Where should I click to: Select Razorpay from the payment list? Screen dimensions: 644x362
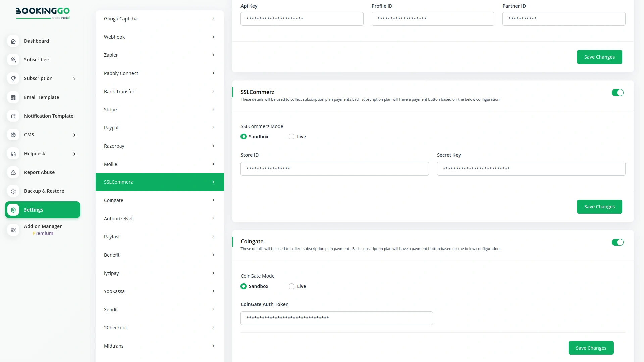[x=160, y=146]
